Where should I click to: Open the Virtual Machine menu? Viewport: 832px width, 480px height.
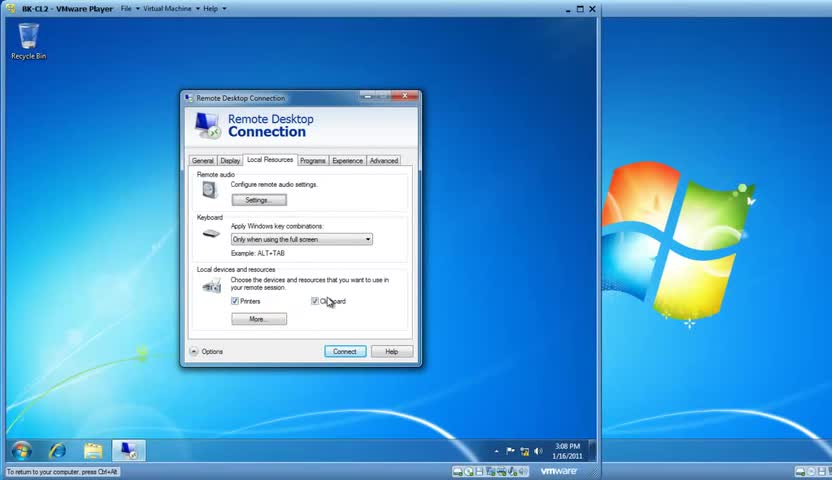171,8
